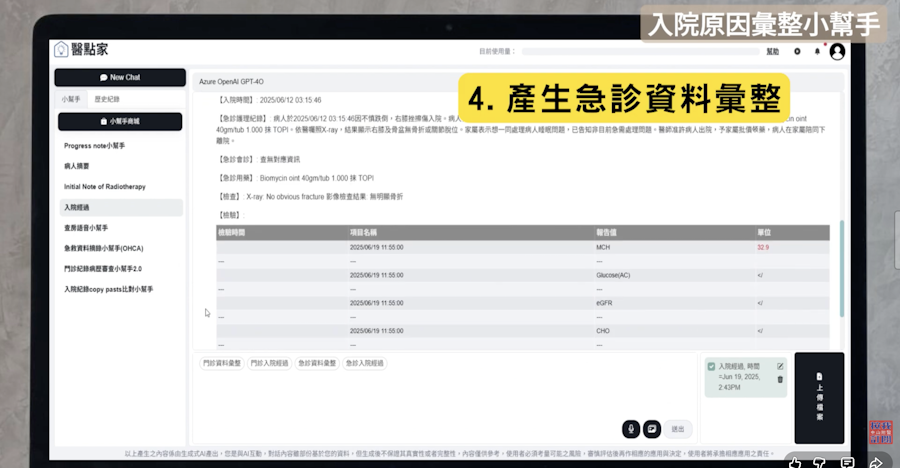The height and width of the screenshot is (468, 900).
Task: Start a New Chat
Action: 120,77
